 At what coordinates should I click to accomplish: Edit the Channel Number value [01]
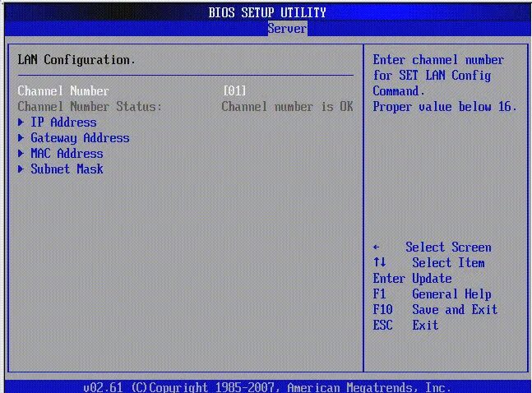(x=234, y=91)
